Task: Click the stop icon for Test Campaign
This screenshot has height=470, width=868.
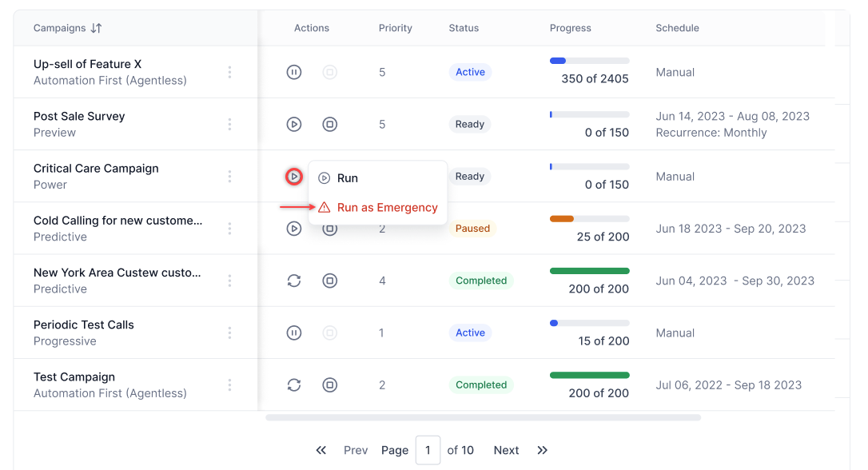Action: [x=329, y=385]
